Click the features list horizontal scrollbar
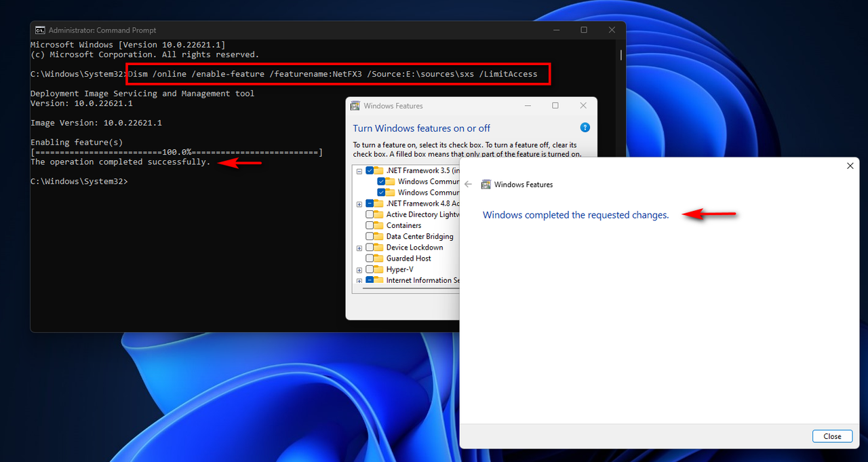This screenshot has width=868, height=462. tap(411, 288)
